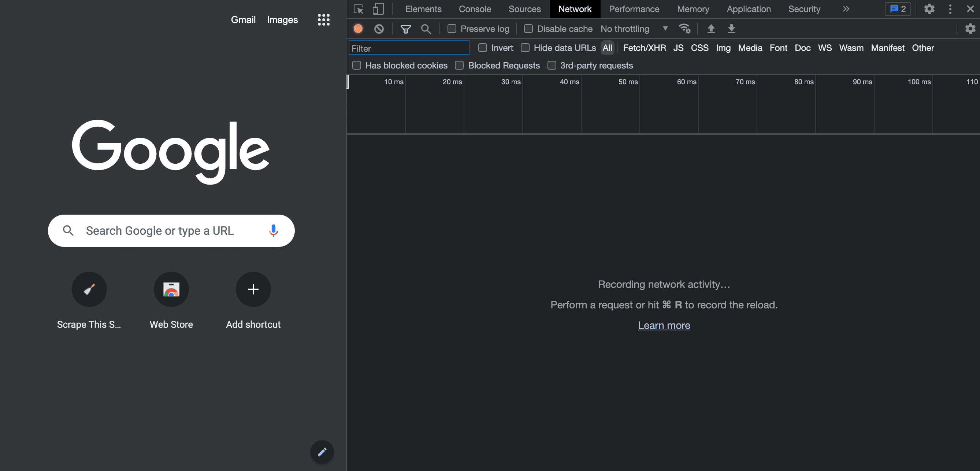The image size is (980, 471).
Task: Open network search with magnifier icon
Action: point(426,29)
